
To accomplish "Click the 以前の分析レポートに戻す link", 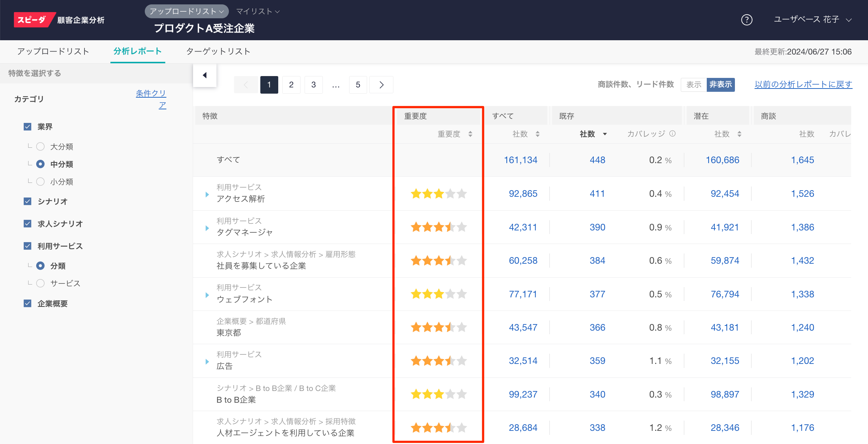I will (803, 84).
